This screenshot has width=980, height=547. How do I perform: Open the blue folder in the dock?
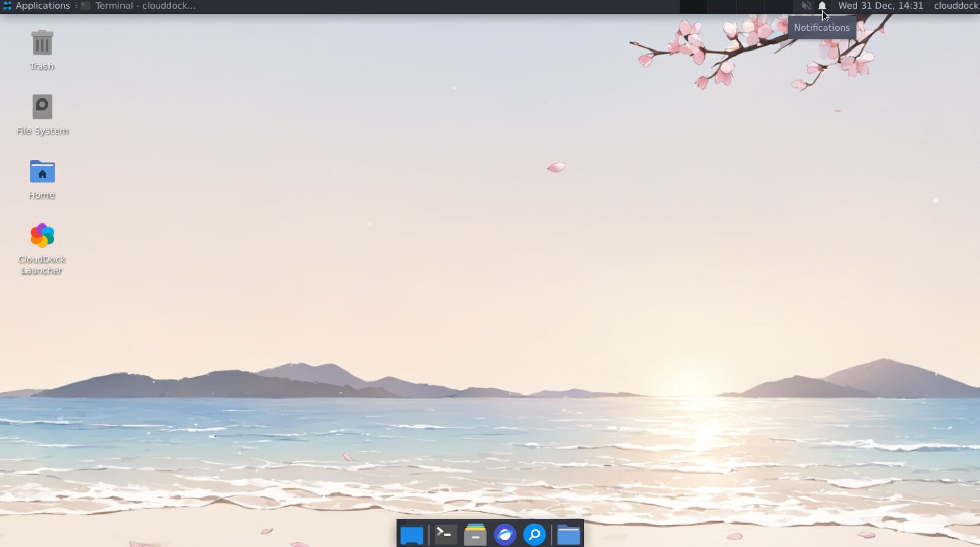click(568, 535)
